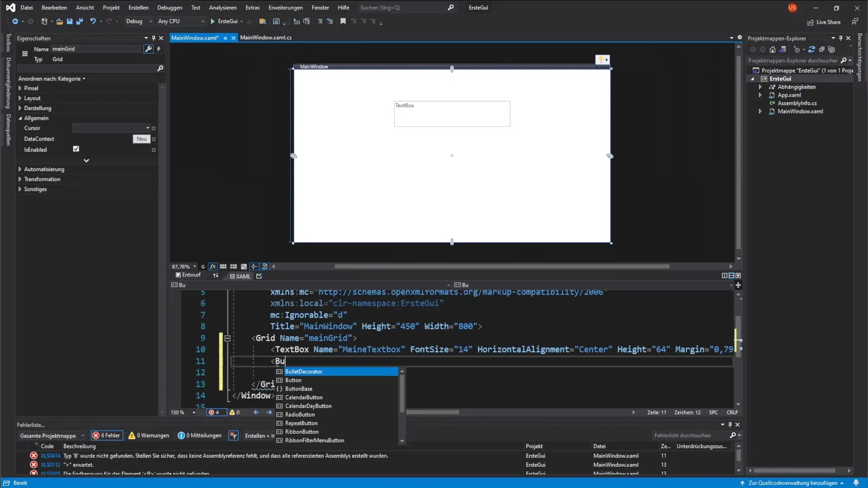
Task: Expand the Pinsel property category
Action: point(20,88)
